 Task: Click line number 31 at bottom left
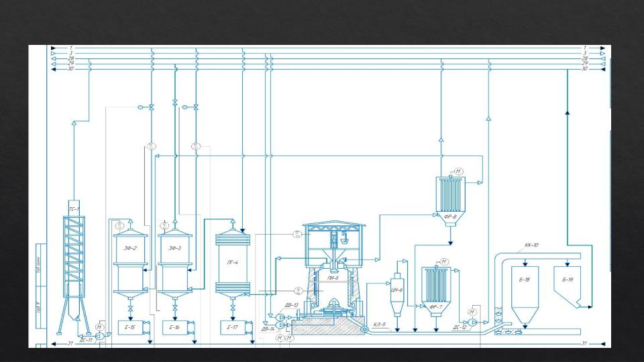click(70, 343)
